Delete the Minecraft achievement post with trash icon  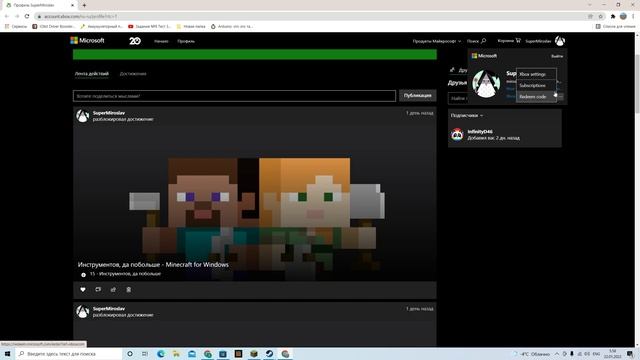129,289
